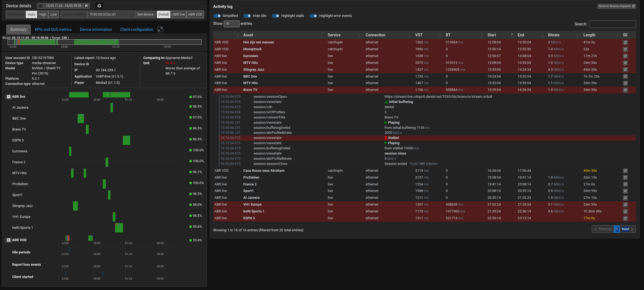Click the sort arrows on the Bitrate column
Screen dimensions: 644x290
point(577,35)
